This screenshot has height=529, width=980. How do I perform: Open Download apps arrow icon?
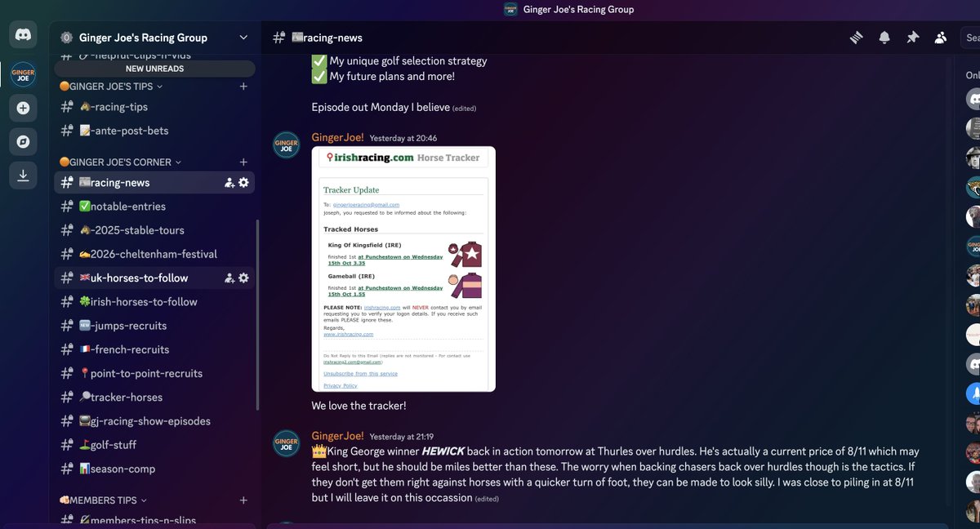tap(23, 175)
